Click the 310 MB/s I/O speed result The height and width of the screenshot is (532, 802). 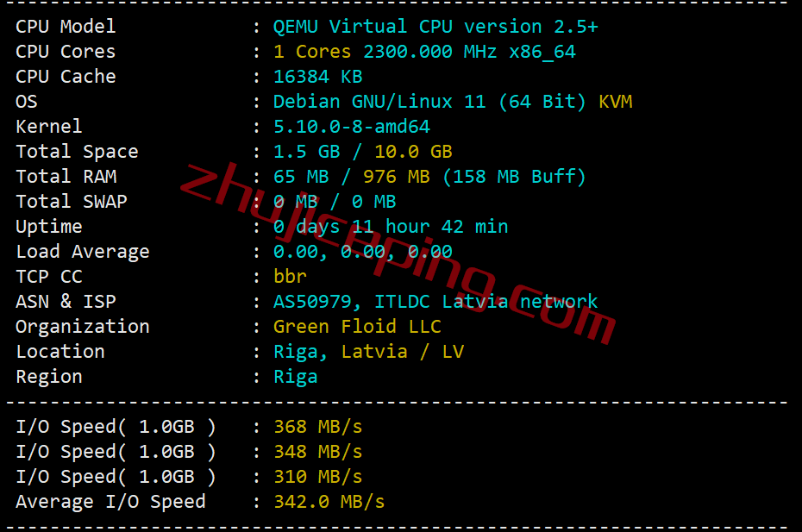[x=317, y=477]
